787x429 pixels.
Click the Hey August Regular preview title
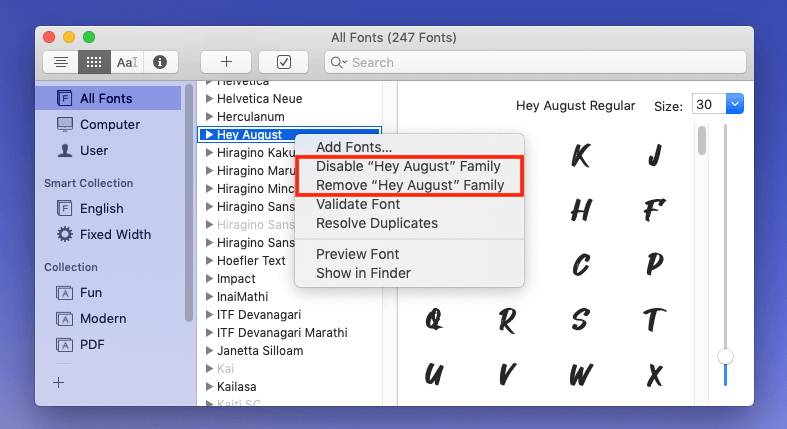point(575,105)
